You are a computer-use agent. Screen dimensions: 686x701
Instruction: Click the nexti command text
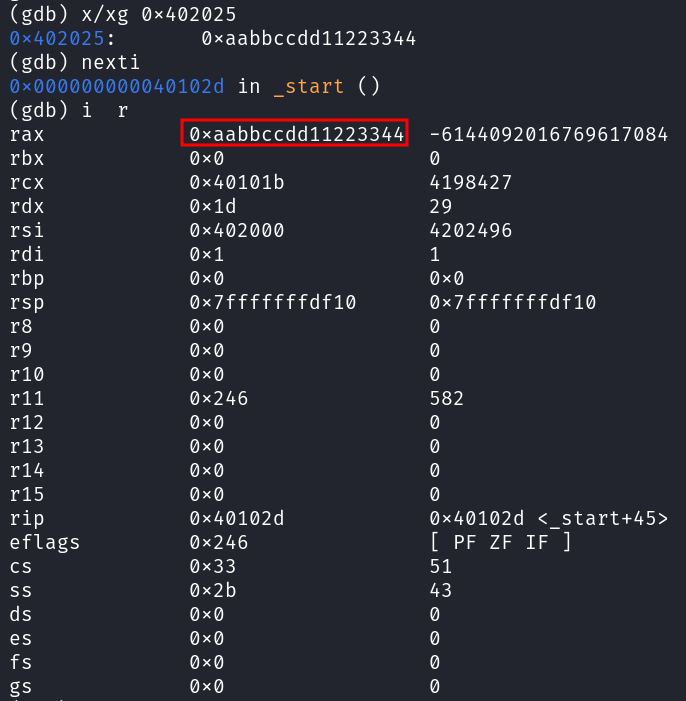click(111, 62)
